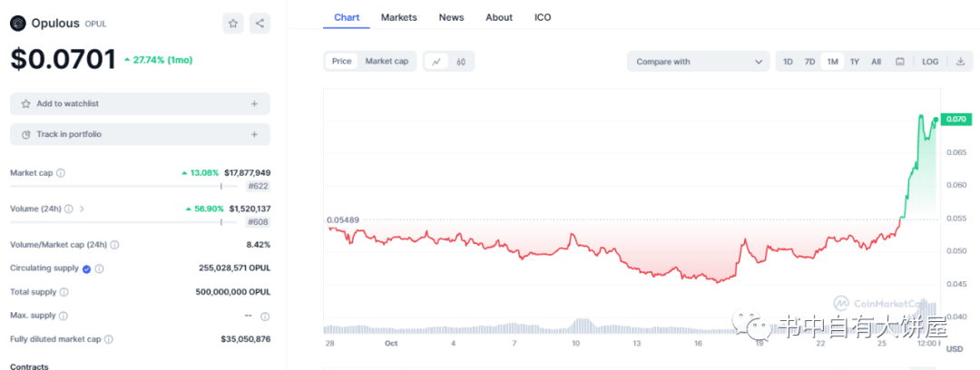Toggle the LOG scale option
The width and height of the screenshot is (980, 370).
point(930,62)
